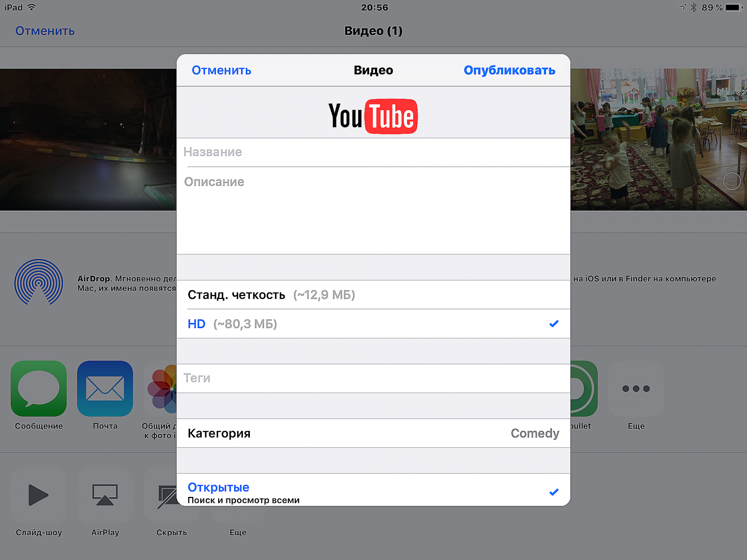The height and width of the screenshot is (560, 747).
Task: Tap the Tags input field
Action: [373, 378]
